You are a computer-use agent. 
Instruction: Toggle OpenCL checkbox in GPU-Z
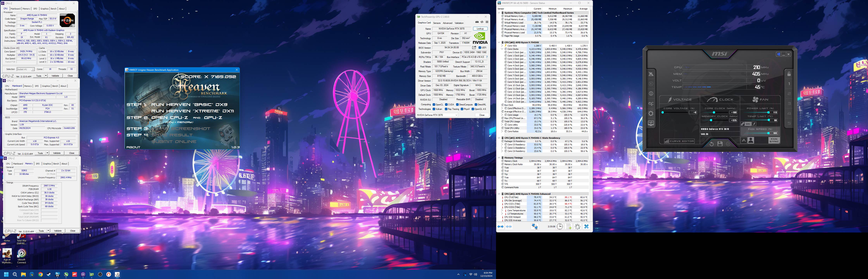click(x=434, y=104)
